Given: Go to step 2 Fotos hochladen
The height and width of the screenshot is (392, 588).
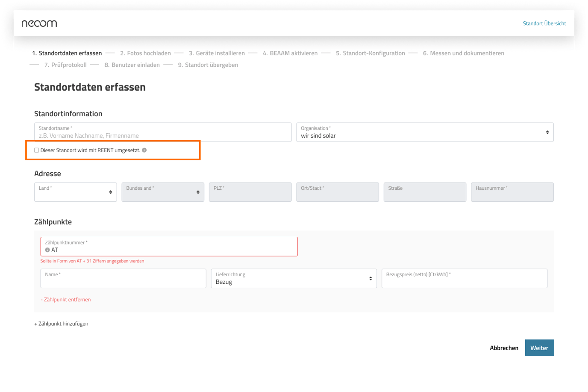Looking at the screenshot, I should click(x=145, y=53).
